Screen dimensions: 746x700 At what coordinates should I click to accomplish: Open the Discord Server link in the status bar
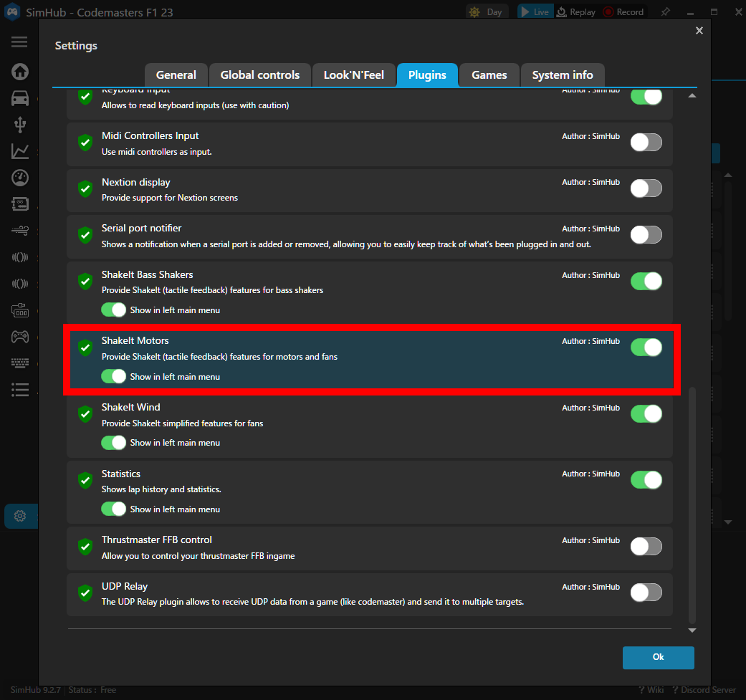point(704,690)
